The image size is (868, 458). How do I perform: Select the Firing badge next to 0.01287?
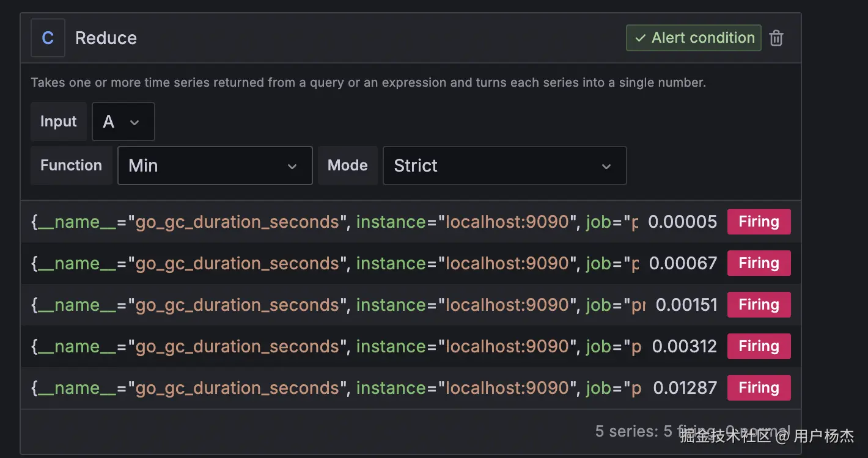[x=759, y=388]
